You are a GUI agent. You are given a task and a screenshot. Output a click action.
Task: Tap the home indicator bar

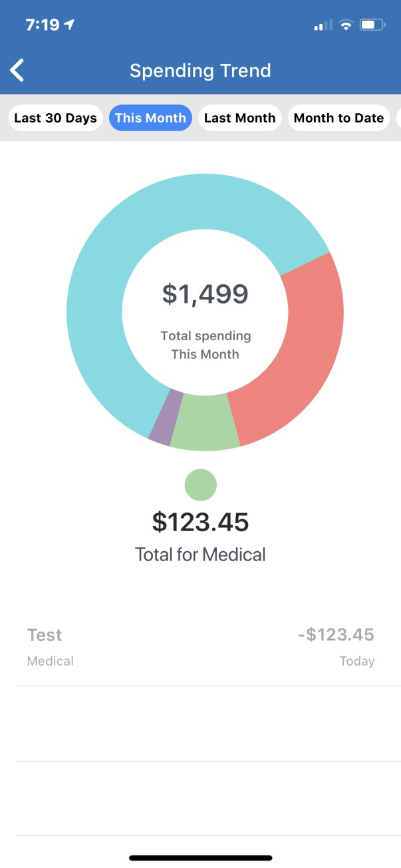pos(200,858)
